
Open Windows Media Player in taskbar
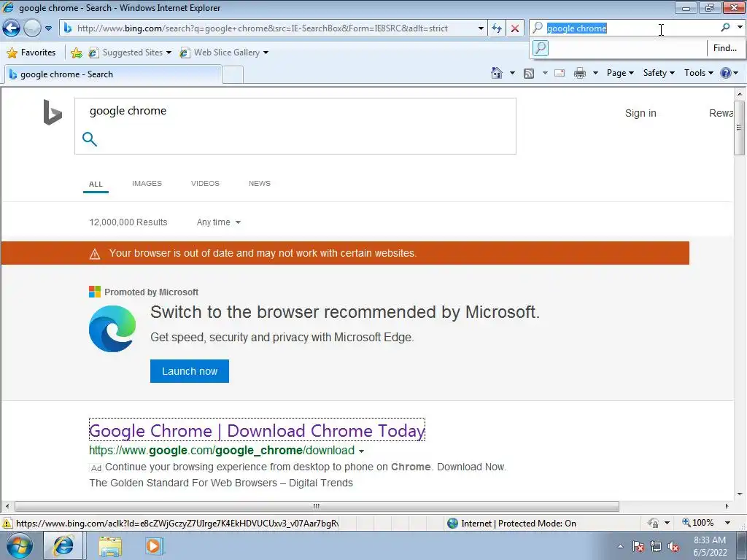click(x=154, y=545)
